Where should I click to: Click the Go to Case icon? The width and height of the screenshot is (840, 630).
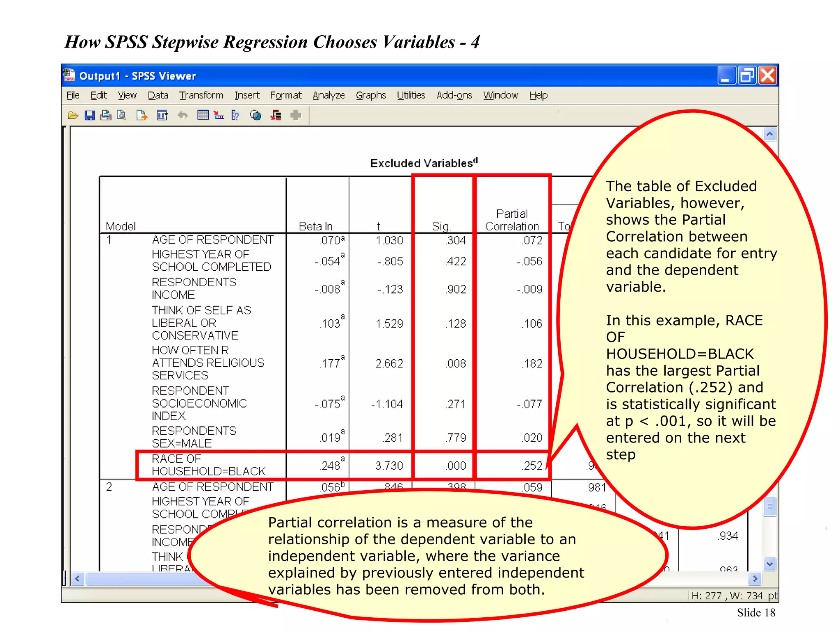coord(219,115)
